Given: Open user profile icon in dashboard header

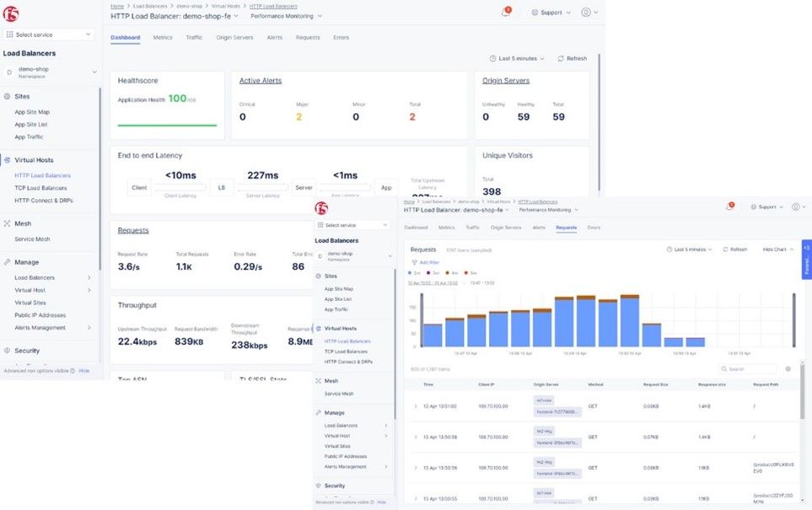Looking at the screenshot, I should tap(586, 12).
